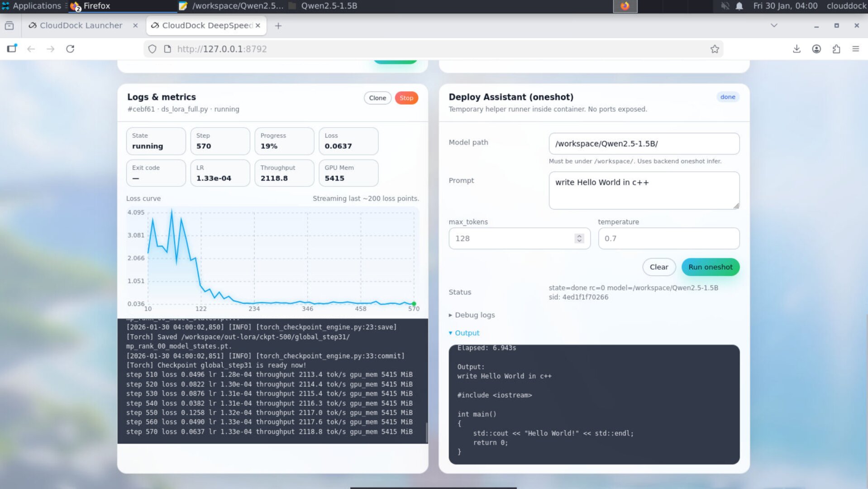Viewport: 868px width, 489px height.
Task: Stop the running ds_lora_full.py job
Action: [406, 97]
